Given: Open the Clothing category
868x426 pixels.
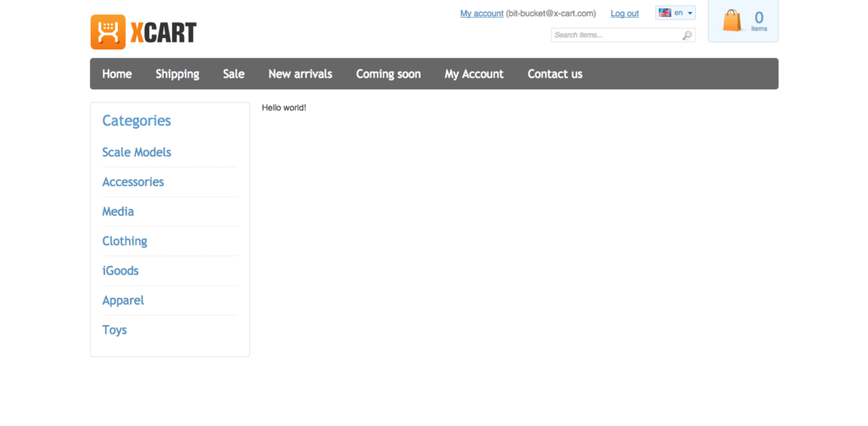Looking at the screenshot, I should click(125, 242).
